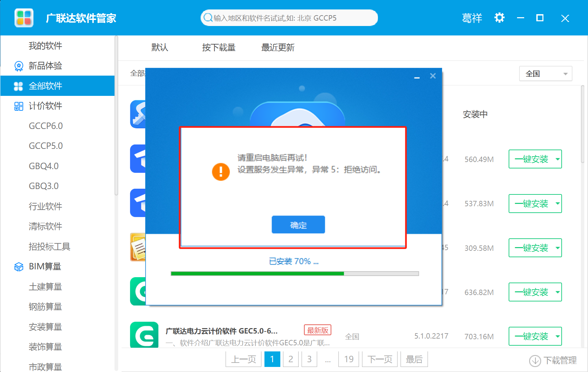Open the 全国 region dropdown
This screenshot has height=372, width=588.
[x=545, y=74]
